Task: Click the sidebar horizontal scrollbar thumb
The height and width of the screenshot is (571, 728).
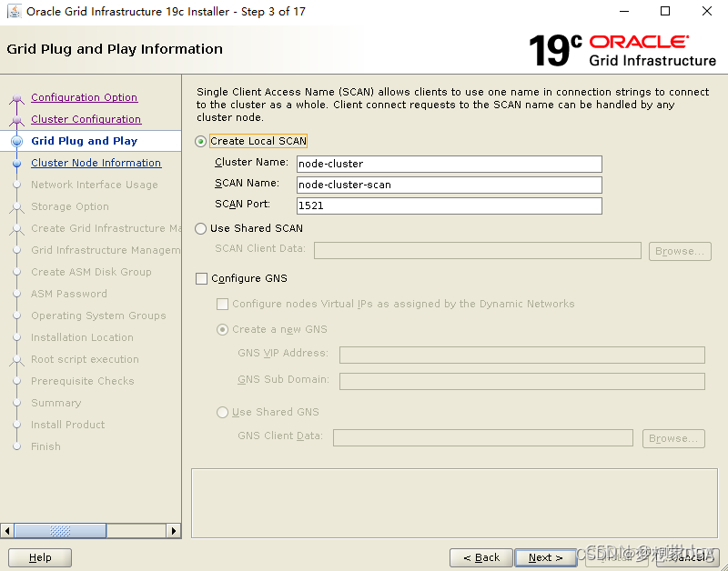Action: click(x=60, y=531)
